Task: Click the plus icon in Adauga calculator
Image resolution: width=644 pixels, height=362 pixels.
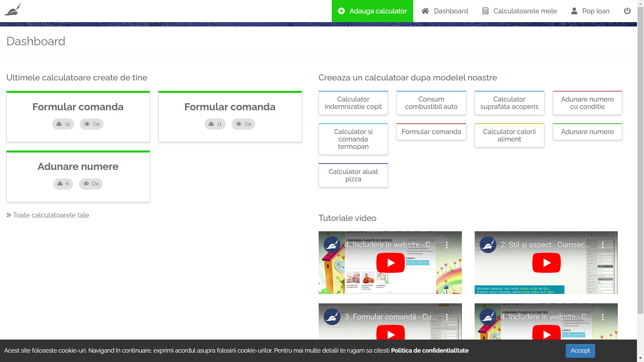Action: 341,11
